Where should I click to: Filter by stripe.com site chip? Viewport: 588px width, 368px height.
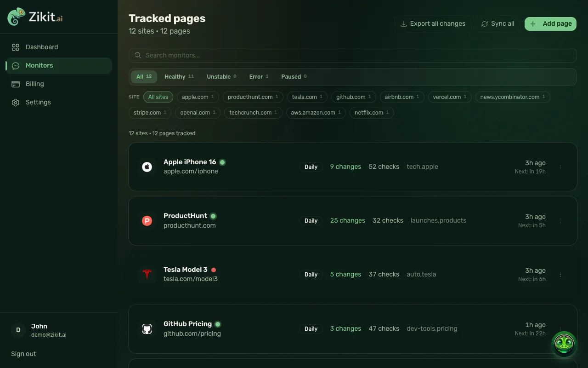pos(150,113)
